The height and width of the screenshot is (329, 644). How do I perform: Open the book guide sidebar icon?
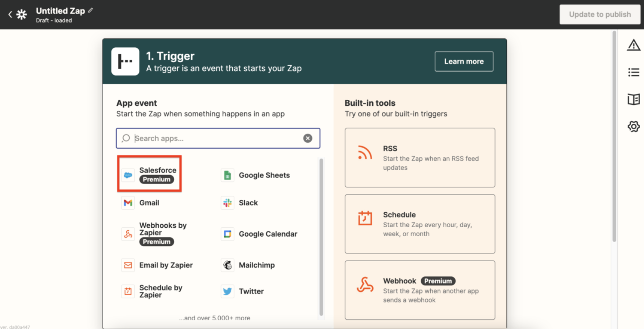click(634, 99)
